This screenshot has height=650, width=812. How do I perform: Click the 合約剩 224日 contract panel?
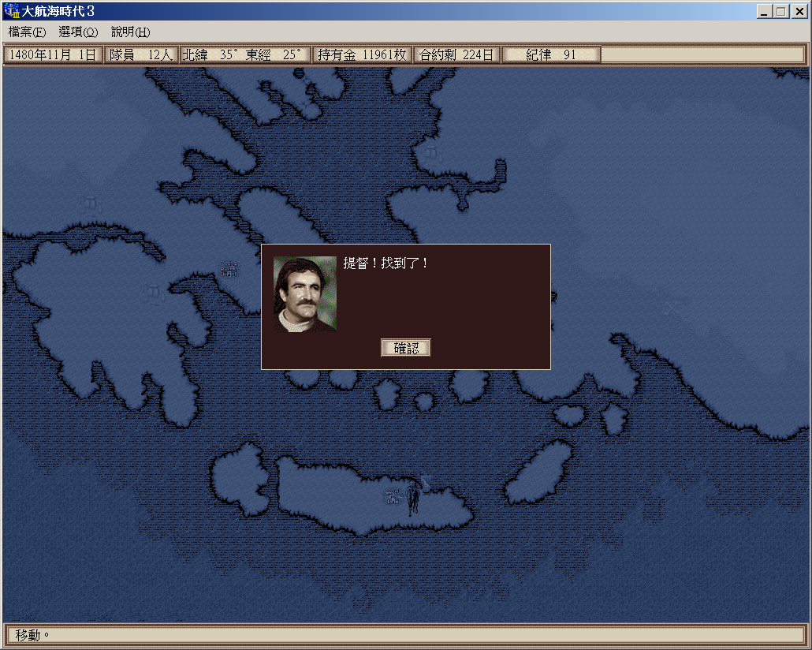[x=456, y=54]
